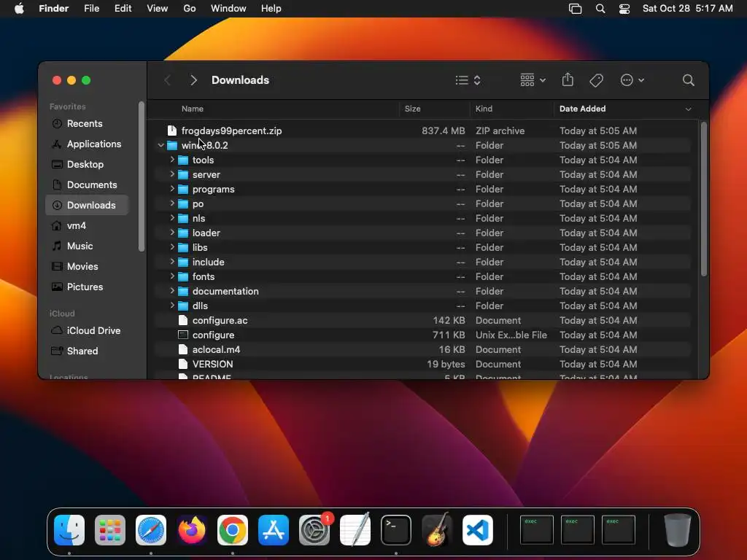The height and width of the screenshot is (560, 747).
Task: Select Recents in the sidebar
Action: pos(87,123)
